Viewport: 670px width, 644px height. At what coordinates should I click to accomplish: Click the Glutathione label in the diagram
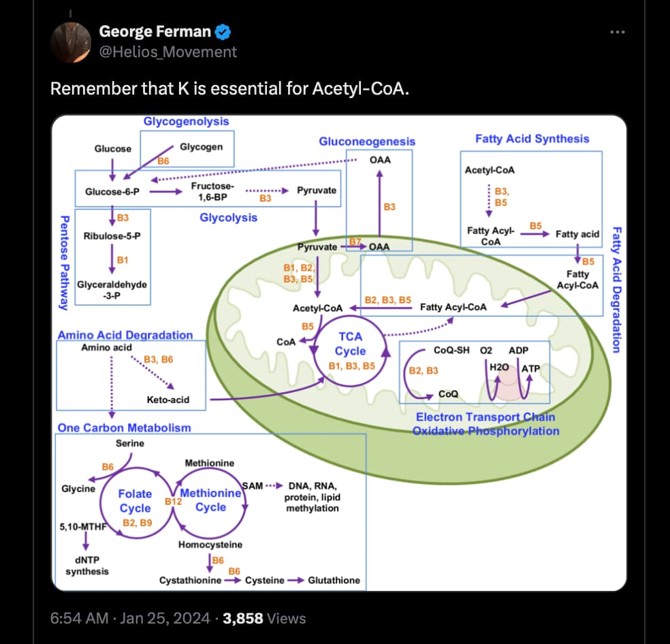334,580
